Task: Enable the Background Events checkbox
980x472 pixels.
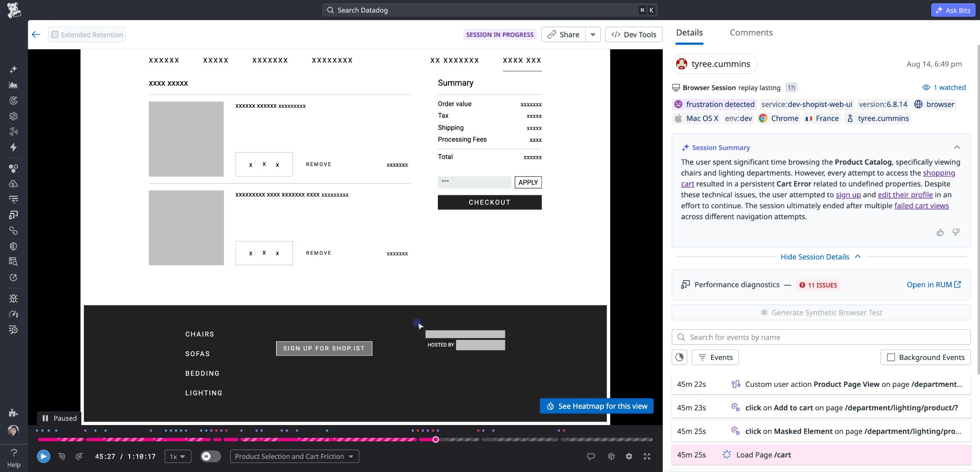Action: tap(891, 357)
